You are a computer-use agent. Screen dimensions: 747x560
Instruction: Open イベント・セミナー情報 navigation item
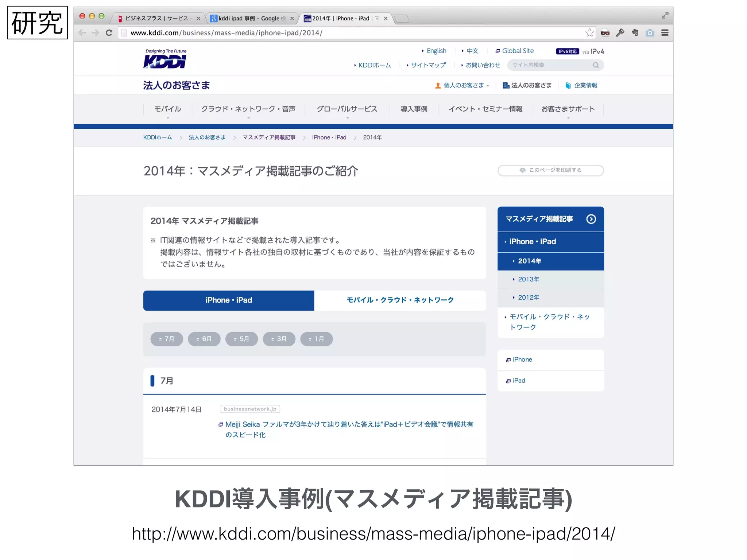pos(485,109)
